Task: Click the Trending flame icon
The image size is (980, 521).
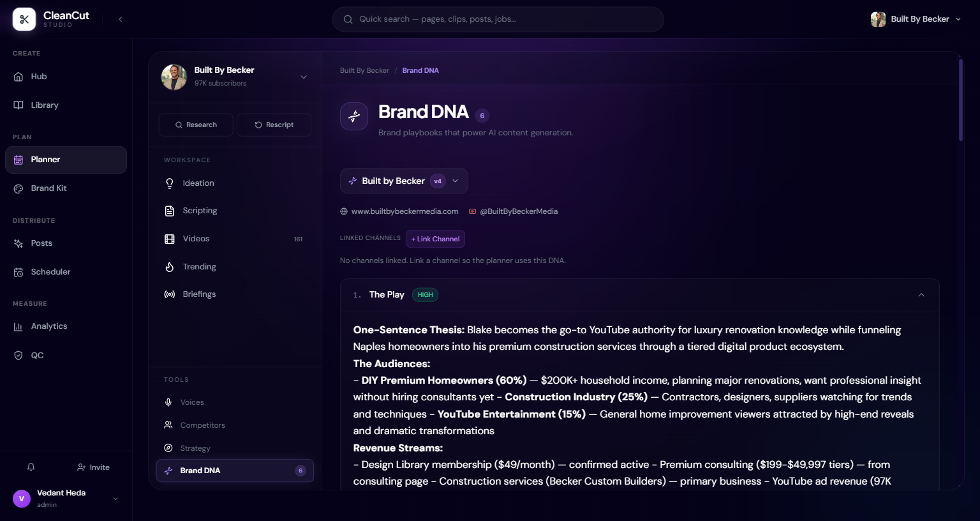Action: [x=170, y=267]
